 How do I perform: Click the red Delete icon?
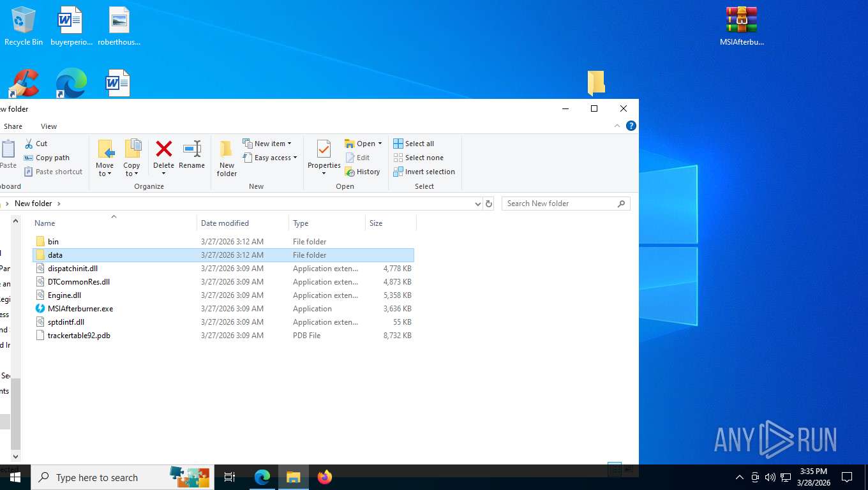click(x=164, y=149)
